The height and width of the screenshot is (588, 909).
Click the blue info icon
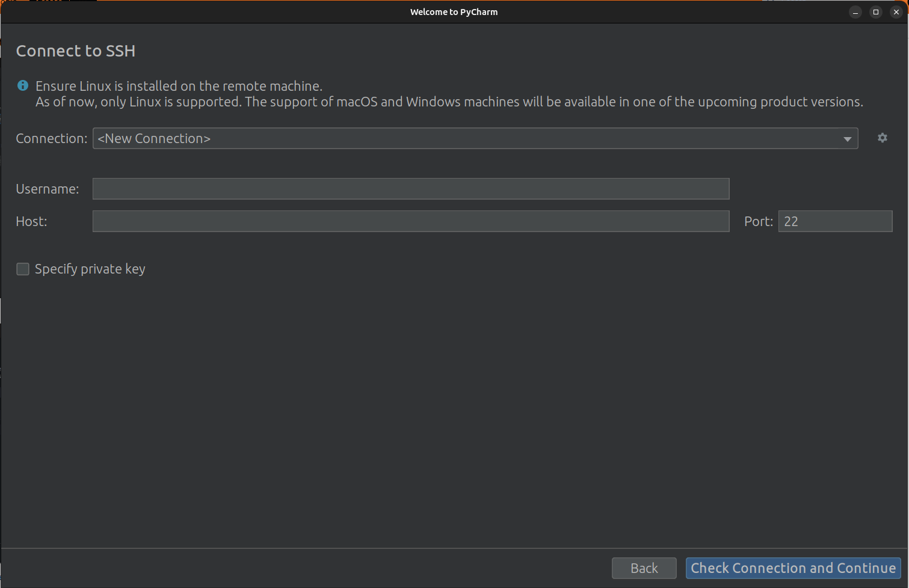[x=23, y=85]
